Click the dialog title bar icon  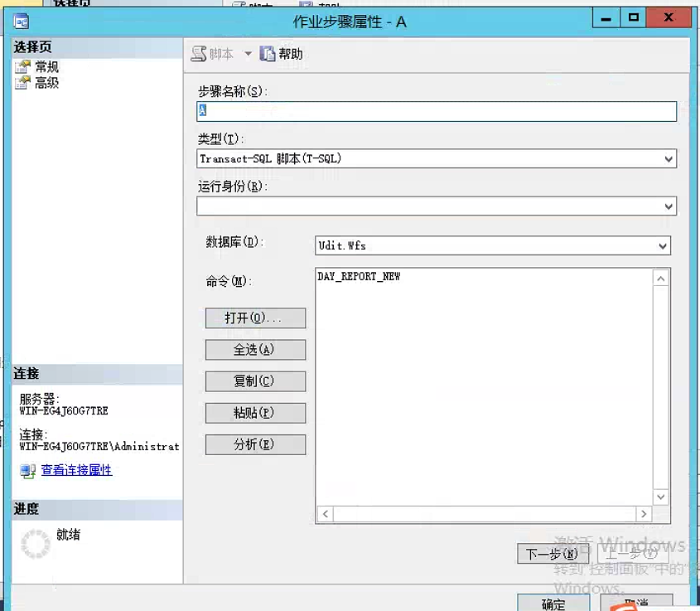pyautogui.click(x=22, y=22)
